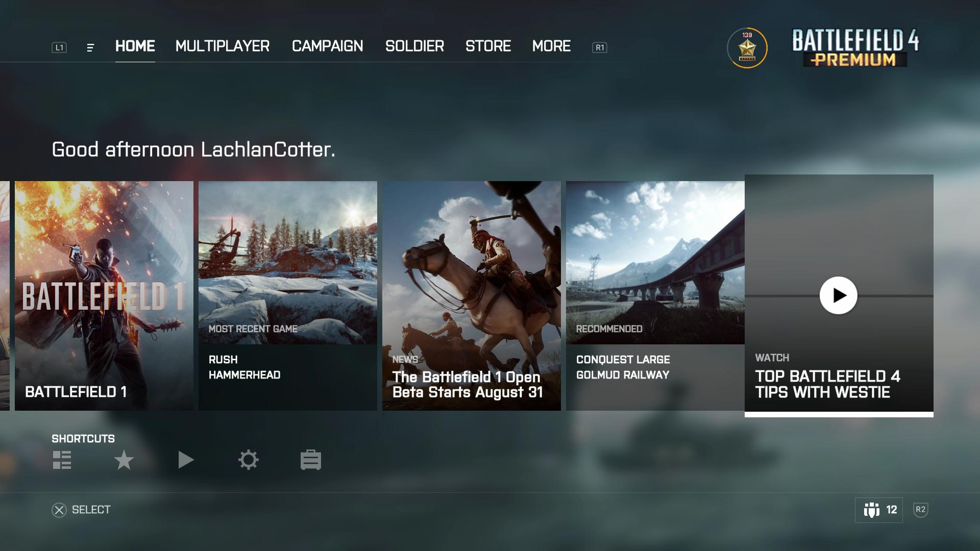Click the R2 shield indicator near Battlepacks

pyautogui.click(x=920, y=509)
